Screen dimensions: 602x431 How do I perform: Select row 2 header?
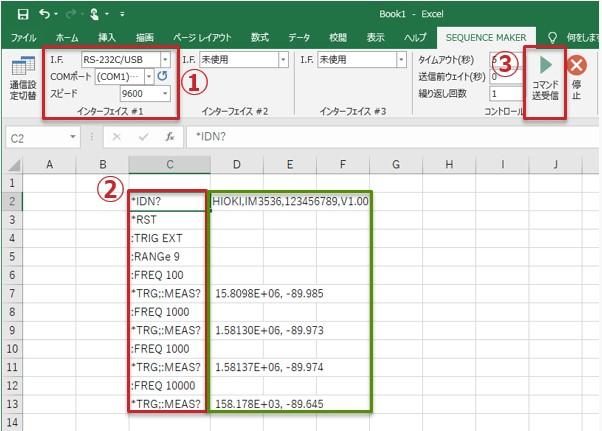click(12, 201)
